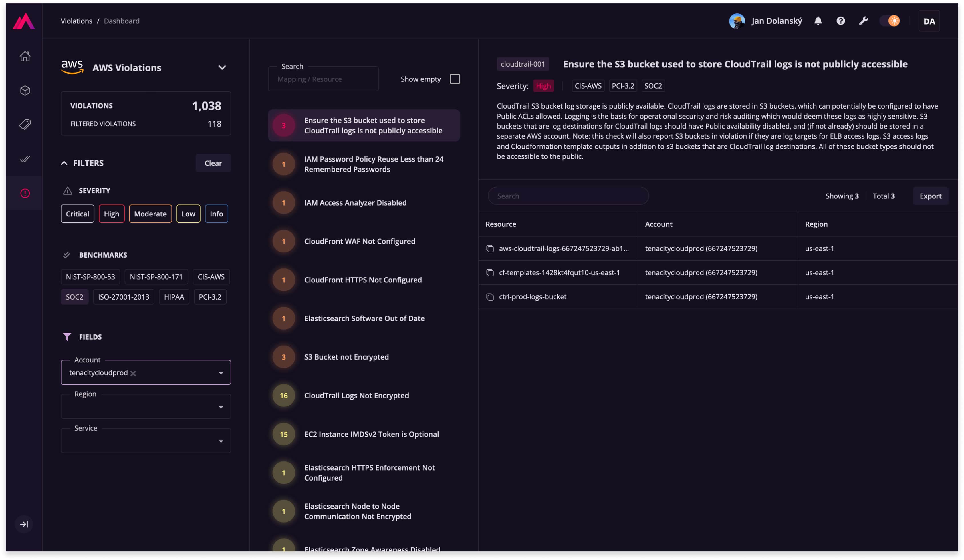The width and height of the screenshot is (964, 560).
Task: Copy the aws-cloudtrail-logs resource name
Action: coord(490,248)
